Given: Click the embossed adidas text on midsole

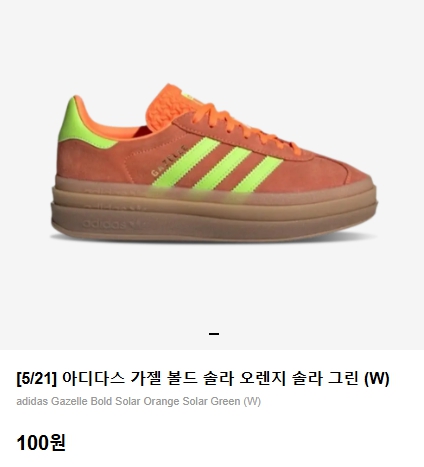Looking at the screenshot, I should (x=104, y=223).
